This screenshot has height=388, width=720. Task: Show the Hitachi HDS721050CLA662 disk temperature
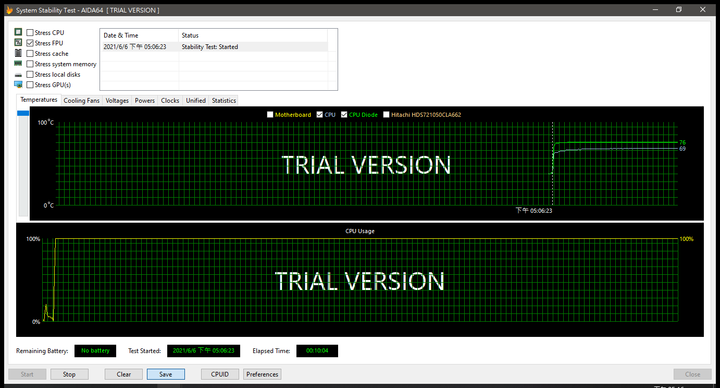coord(386,114)
